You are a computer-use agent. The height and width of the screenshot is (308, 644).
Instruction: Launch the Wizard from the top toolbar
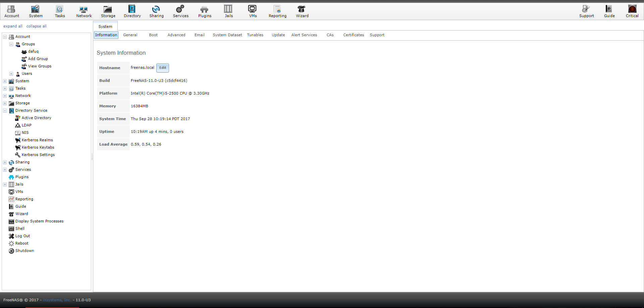click(x=302, y=11)
